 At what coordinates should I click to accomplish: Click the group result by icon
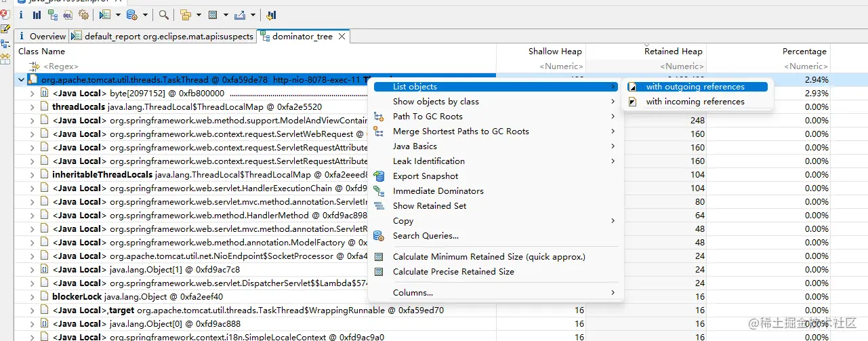tap(186, 14)
